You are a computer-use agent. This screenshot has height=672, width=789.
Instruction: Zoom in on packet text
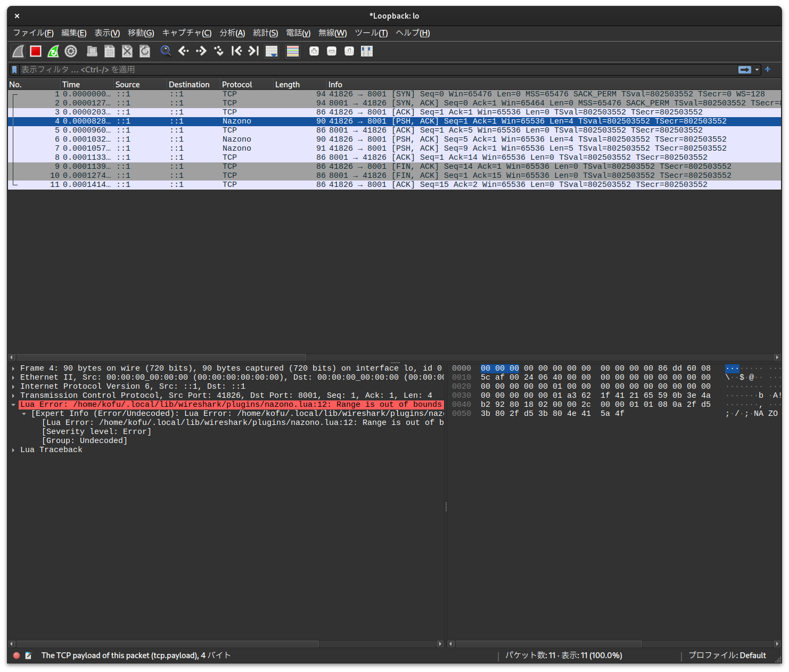314,51
